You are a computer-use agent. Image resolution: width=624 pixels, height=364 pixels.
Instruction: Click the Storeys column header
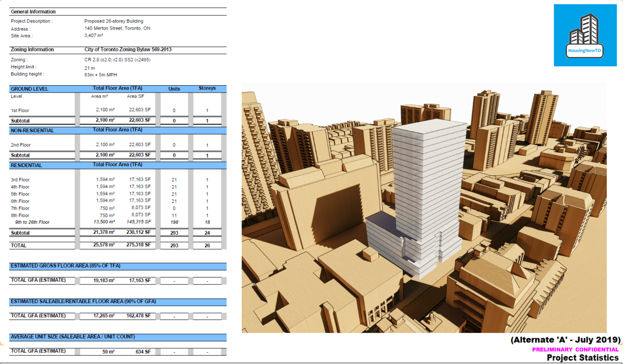[x=207, y=89]
